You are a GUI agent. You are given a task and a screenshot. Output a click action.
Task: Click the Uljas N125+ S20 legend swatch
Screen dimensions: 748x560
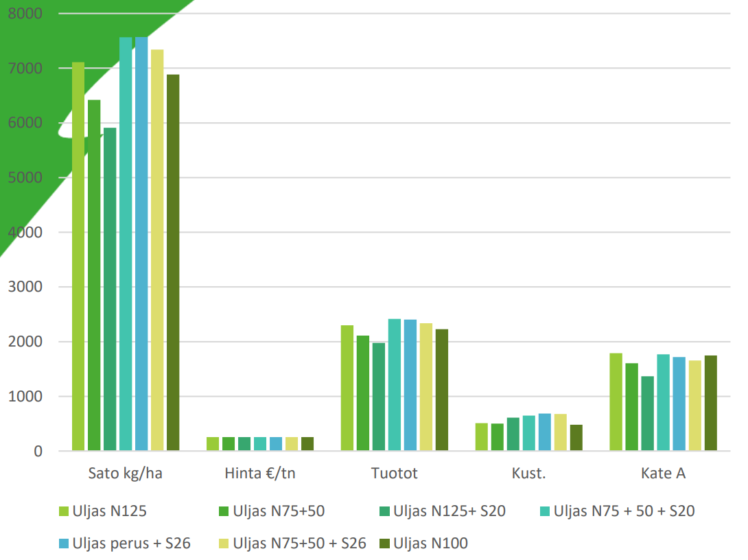[x=384, y=511]
